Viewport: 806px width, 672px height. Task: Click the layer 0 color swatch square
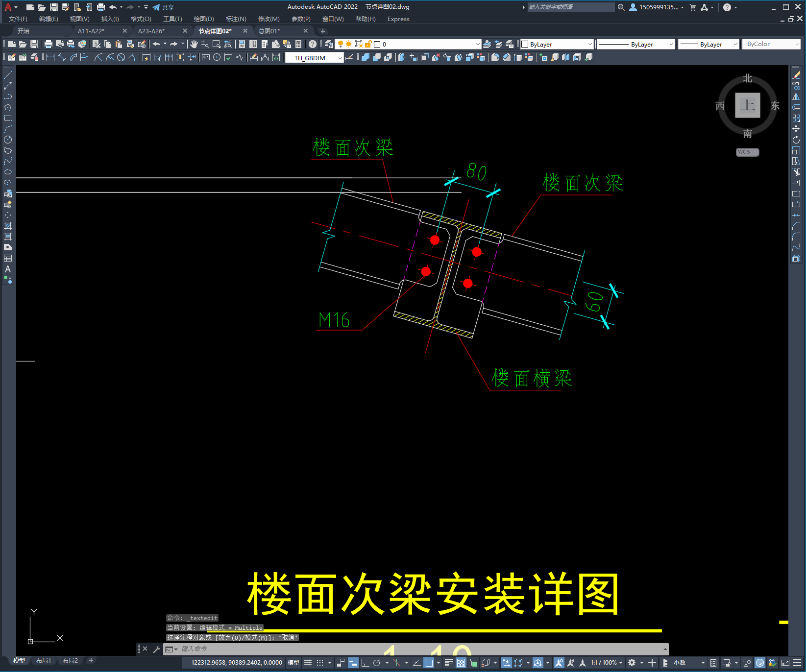point(377,44)
